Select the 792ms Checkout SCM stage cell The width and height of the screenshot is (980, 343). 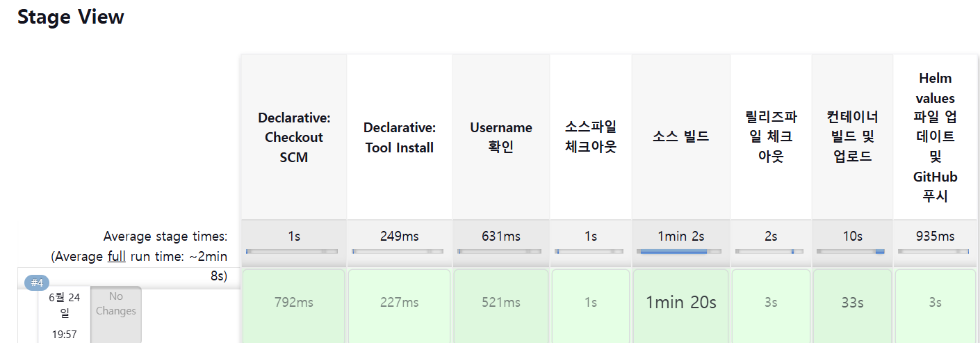(293, 303)
